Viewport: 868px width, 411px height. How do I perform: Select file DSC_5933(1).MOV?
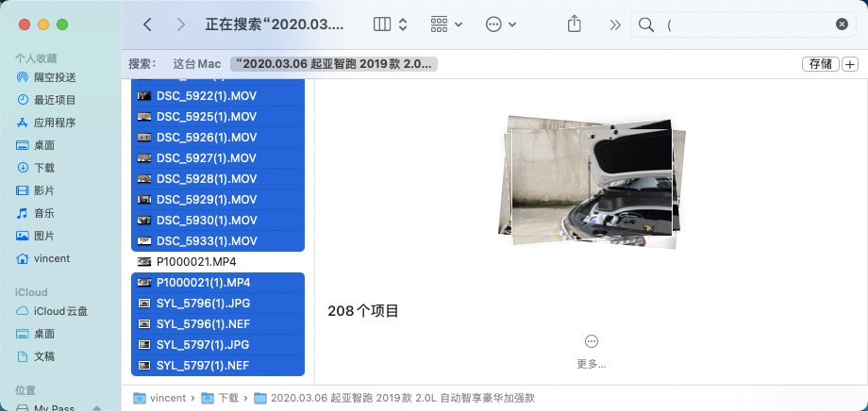[x=218, y=241]
